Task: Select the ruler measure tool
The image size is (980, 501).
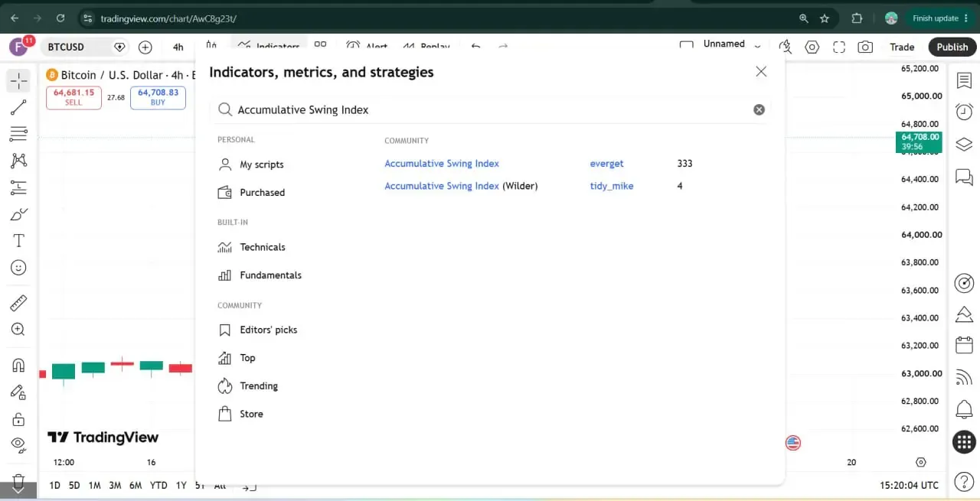Action: (18, 303)
